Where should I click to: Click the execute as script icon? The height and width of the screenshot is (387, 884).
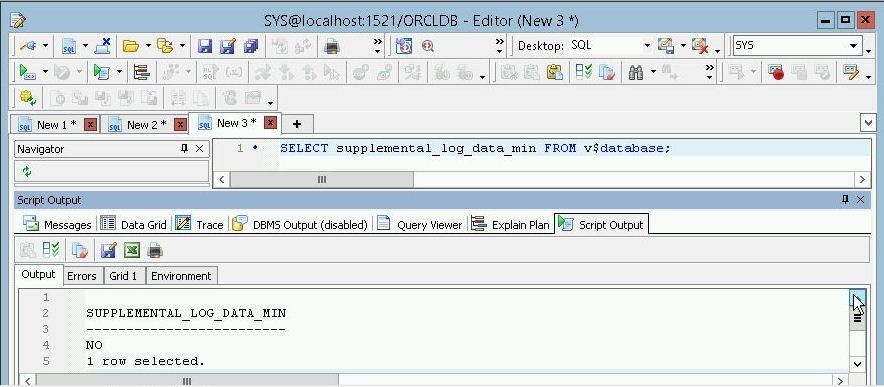[x=101, y=72]
